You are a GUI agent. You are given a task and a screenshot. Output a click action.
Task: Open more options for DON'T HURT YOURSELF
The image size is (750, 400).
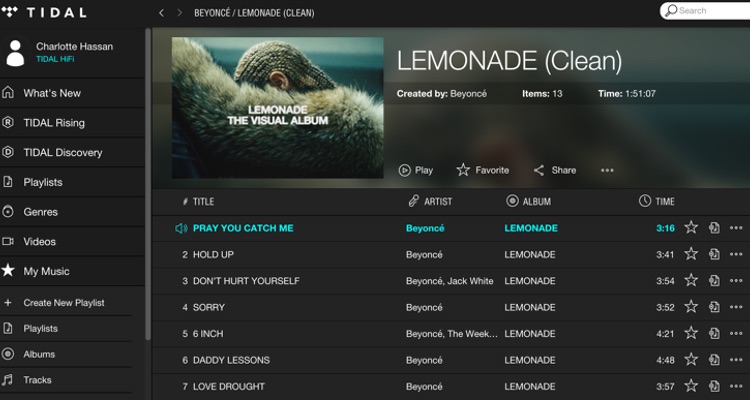736,281
